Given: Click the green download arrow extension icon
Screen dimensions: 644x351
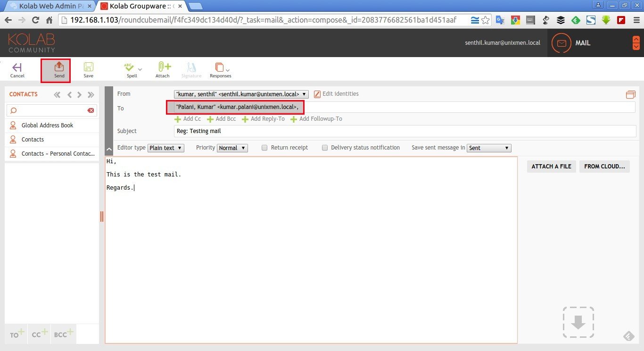Looking at the screenshot, I should click(x=606, y=20).
